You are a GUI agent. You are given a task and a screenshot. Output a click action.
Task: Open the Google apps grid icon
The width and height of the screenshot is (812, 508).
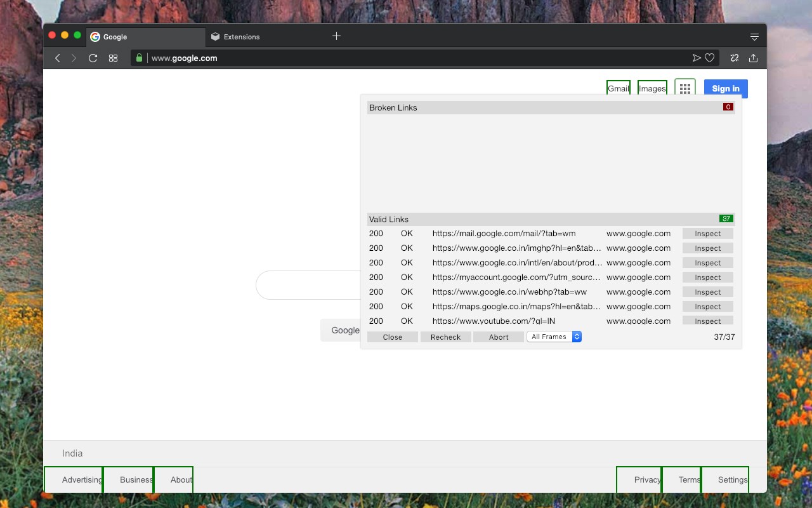point(685,89)
